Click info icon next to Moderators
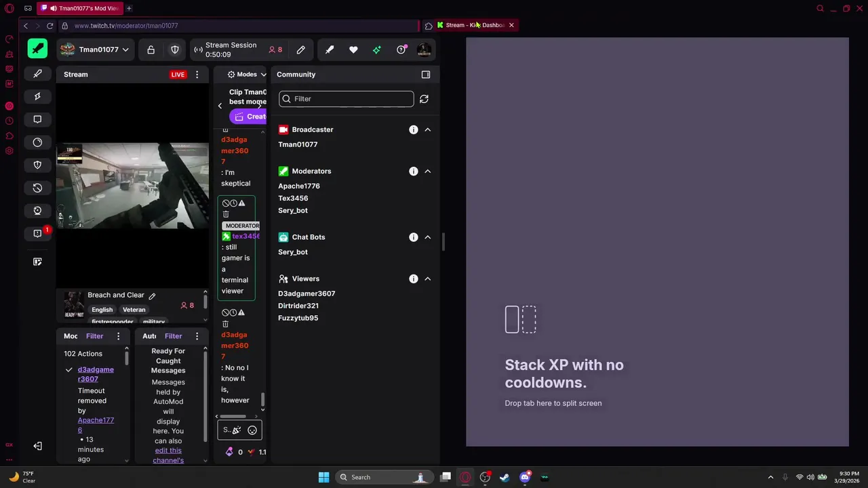868x488 pixels. coord(414,171)
